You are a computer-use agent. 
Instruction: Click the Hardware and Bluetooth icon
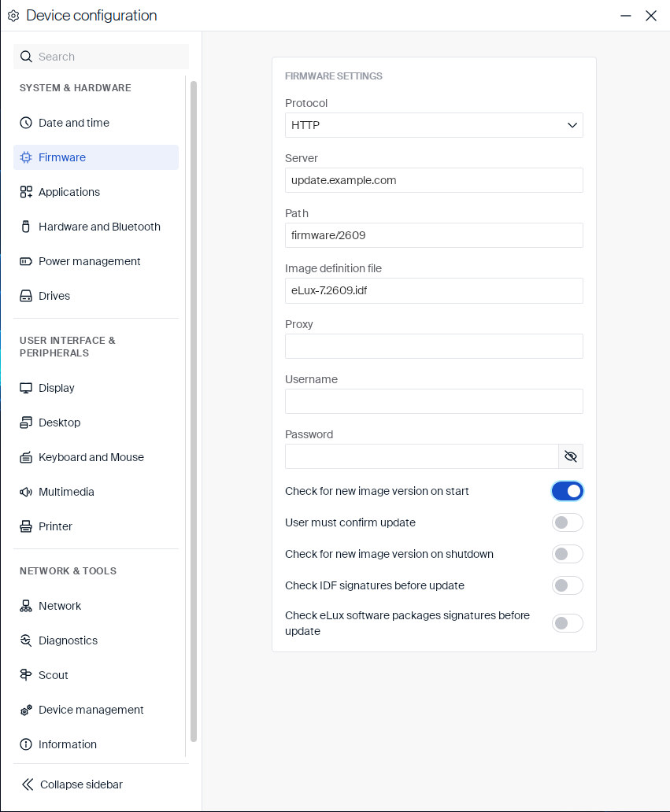(x=26, y=227)
